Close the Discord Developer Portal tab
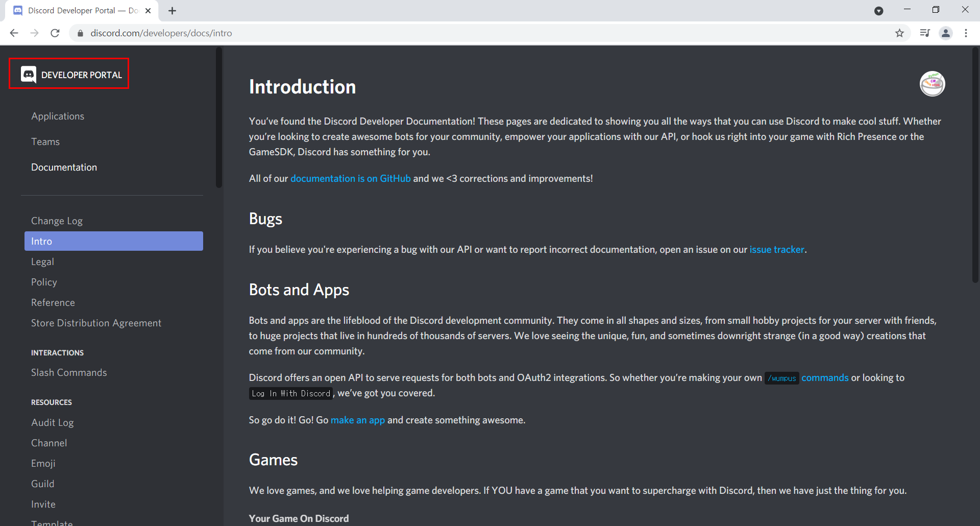The height and width of the screenshot is (526, 980). [x=148, y=11]
